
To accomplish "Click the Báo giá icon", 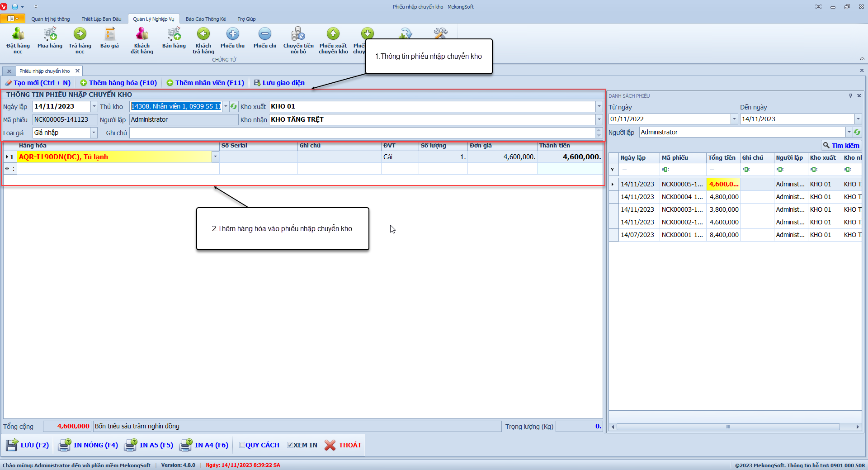I will pyautogui.click(x=109, y=34).
